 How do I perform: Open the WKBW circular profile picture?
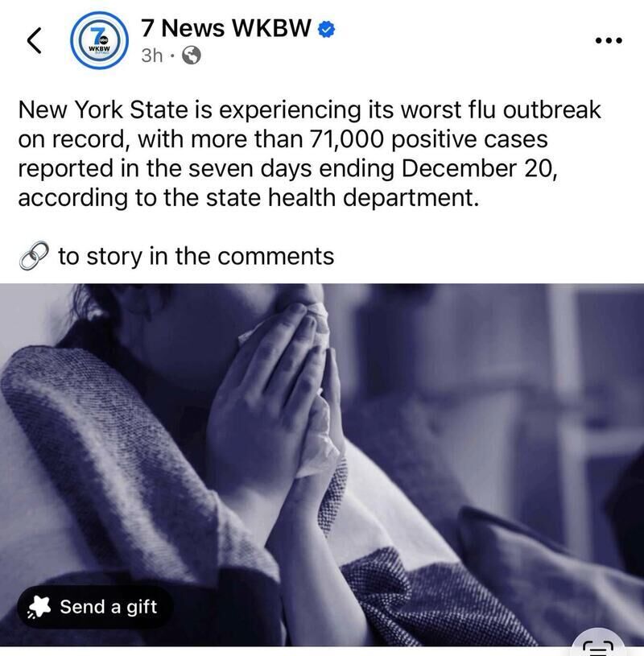99,40
